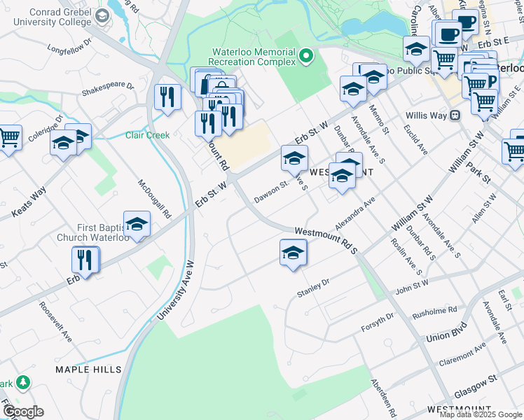524x420 pixels.
Task: Open the Google logo link
Action: point(23,412)
